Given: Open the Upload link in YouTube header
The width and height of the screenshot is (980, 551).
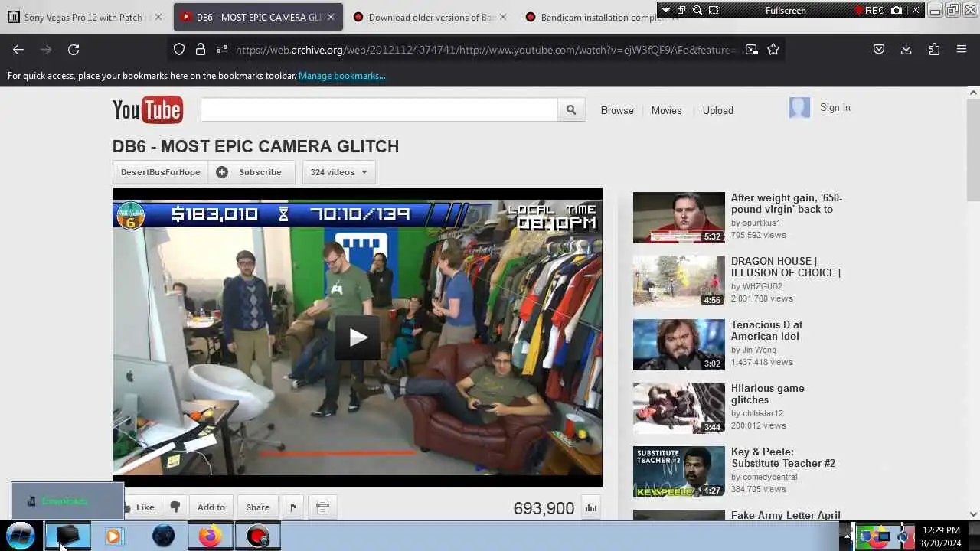Looking at the screenshot, I should [x=718, y=110].
